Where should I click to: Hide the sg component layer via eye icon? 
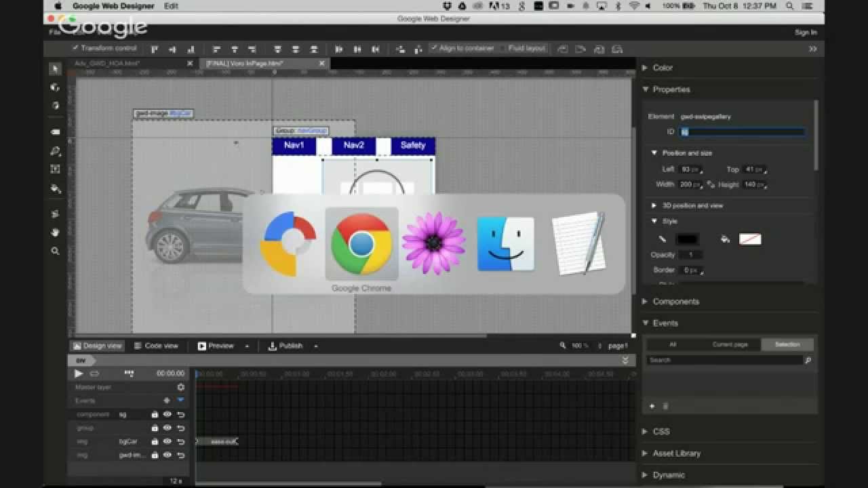tap(167, 414)
